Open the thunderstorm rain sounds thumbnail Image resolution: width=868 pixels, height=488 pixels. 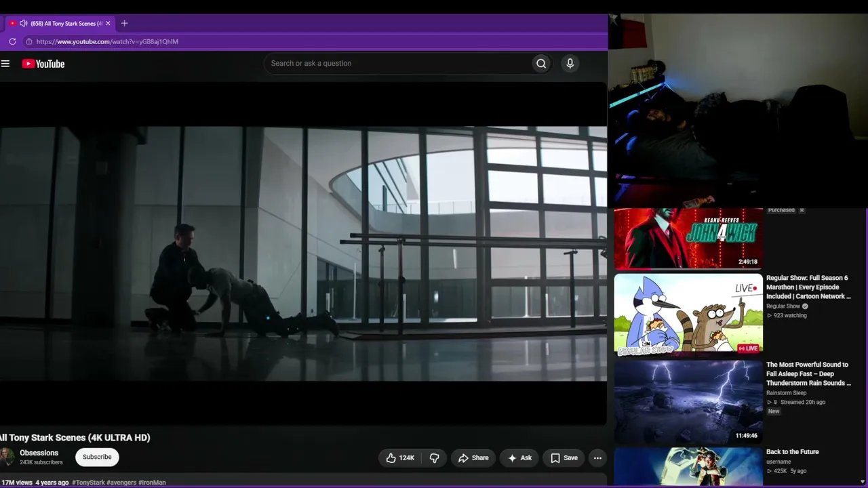(x=688, y=401)
